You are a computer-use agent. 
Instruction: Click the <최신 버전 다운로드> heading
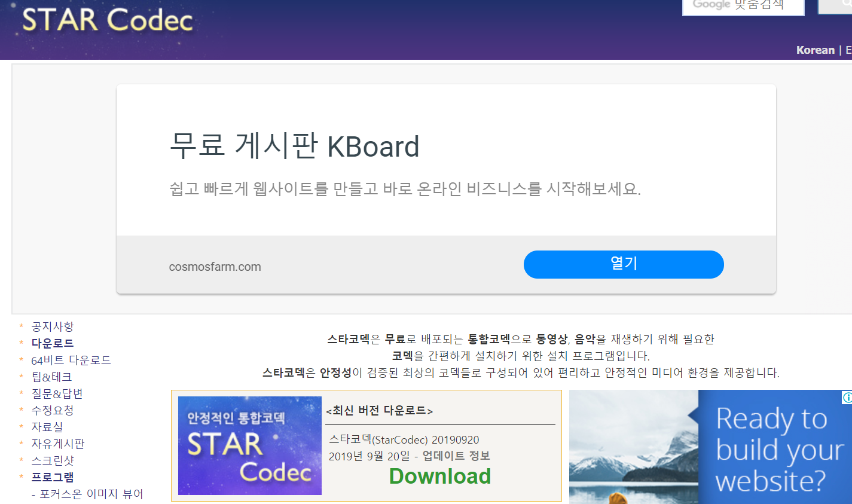tap(379, 410)
